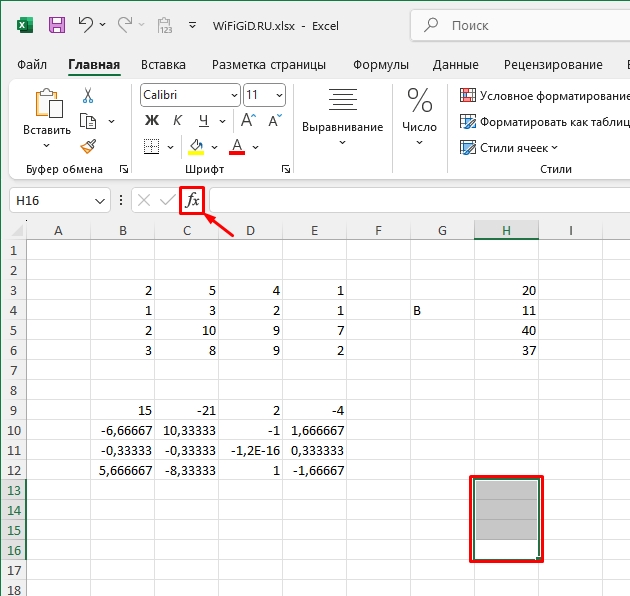Click the Select All corner triangle
630x596 pixels.
click(17, 230)
